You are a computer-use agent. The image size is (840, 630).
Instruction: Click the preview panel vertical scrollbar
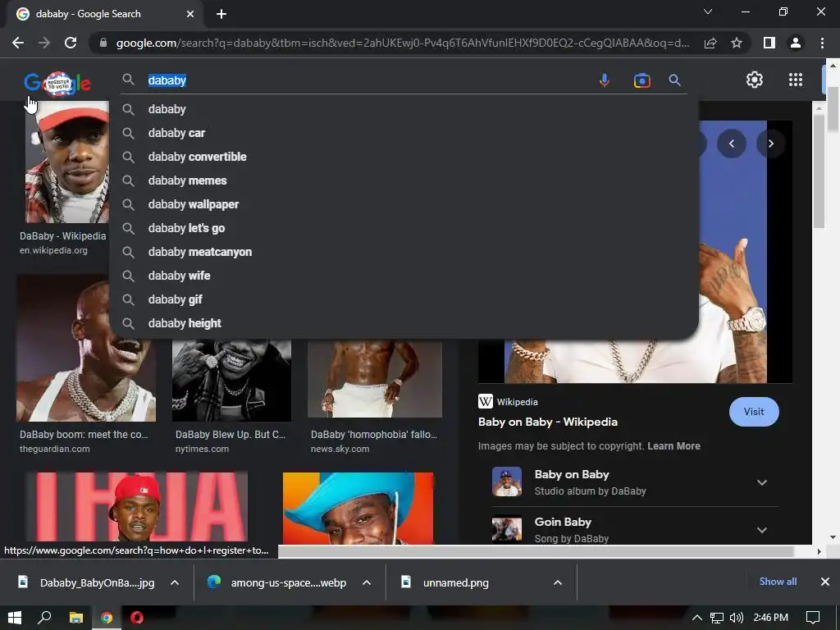pos(818,172)
